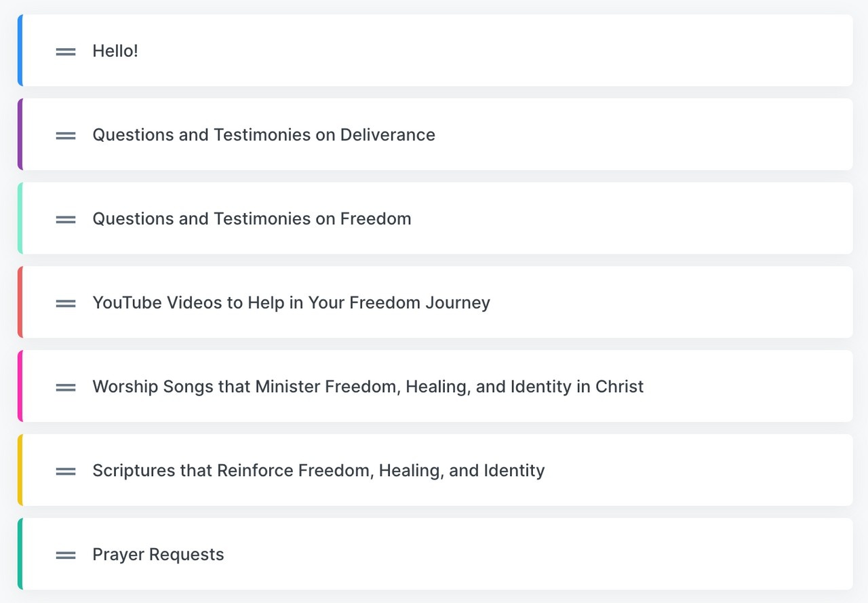
Task: Click the drag handle beside Prayer Requests
Action: [x=66, y=555]
